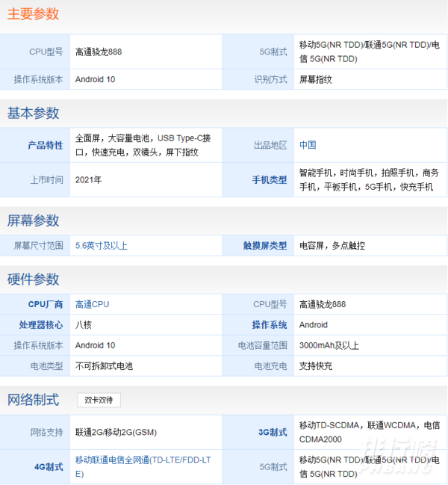The width and height of the screenshot is (448, 485).
Task: Click the 硬件参数 section heading
Action: tap(33, 279)
